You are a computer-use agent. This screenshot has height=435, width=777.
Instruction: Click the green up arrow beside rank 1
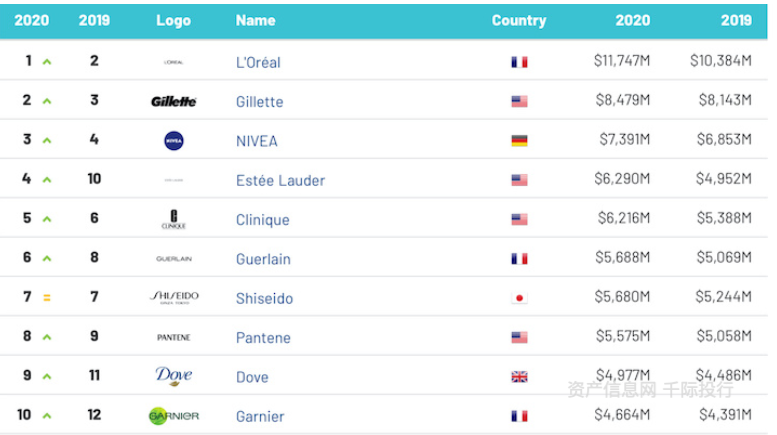[x=47, y=62]
